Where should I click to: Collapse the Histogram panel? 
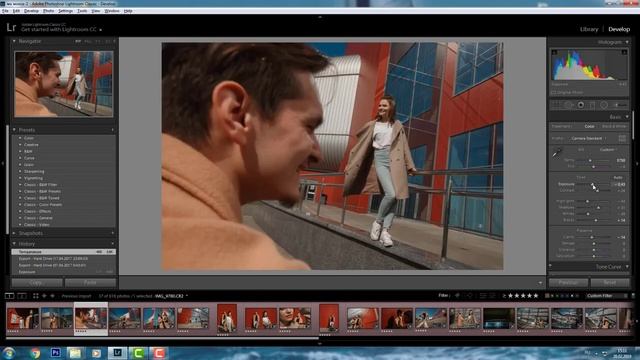click(x=627, y=42)
